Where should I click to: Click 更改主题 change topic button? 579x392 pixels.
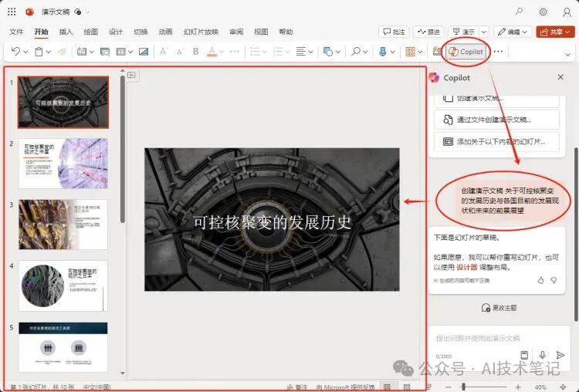coord(499,307)
